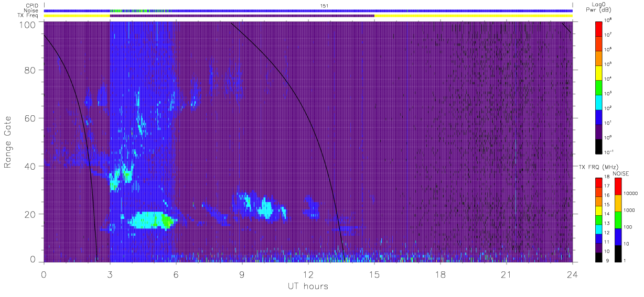Click y-axis tick label '100'

[29, 24]
